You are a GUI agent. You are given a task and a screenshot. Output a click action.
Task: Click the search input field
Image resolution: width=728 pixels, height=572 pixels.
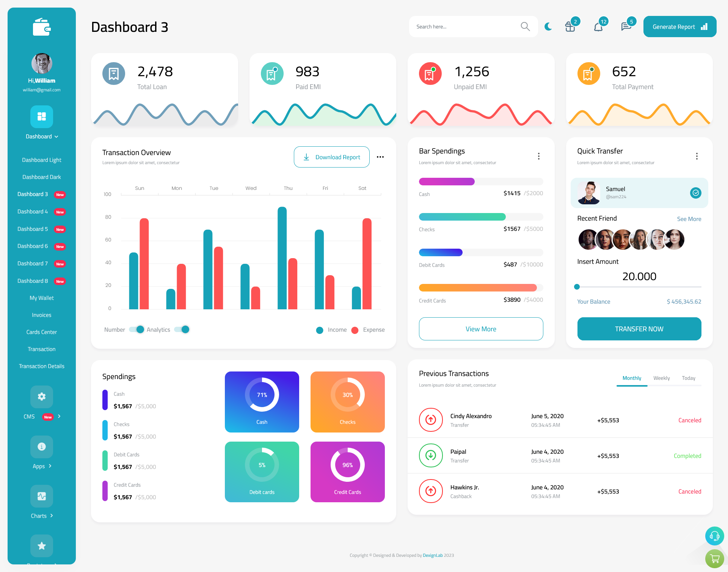click(468, 25)
